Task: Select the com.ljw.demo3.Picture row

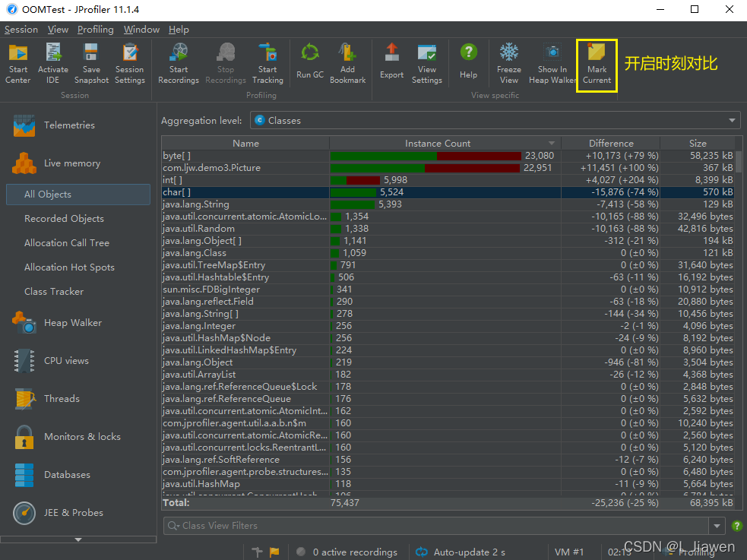Action: point(448,168)
